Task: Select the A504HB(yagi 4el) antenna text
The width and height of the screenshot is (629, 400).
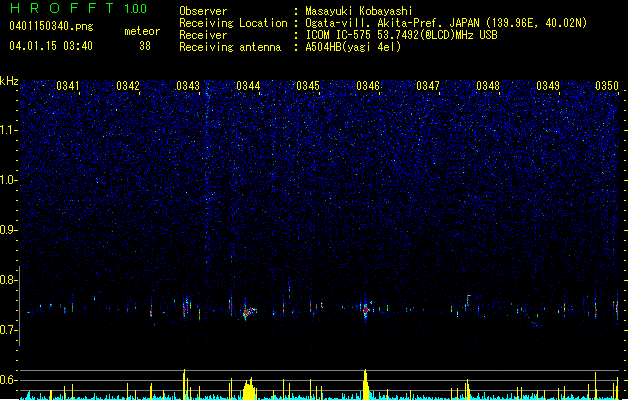Action: point(353,47)
